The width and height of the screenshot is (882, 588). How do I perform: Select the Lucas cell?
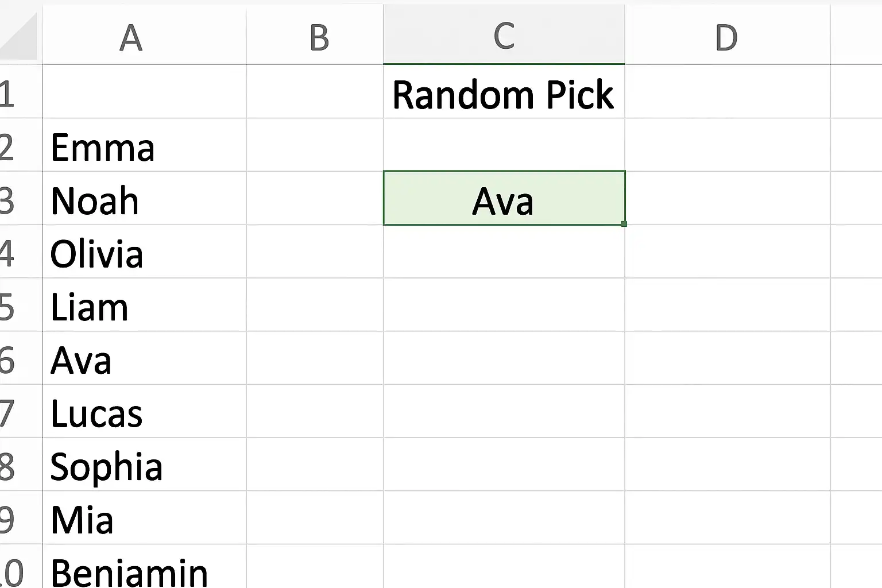pyautogui.click(x=144, y=412)
